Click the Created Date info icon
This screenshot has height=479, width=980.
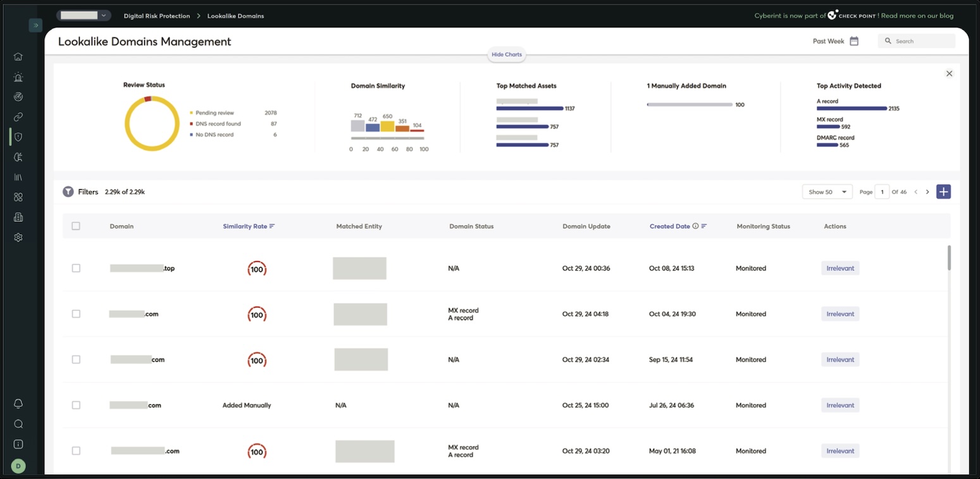click(695, 226)
